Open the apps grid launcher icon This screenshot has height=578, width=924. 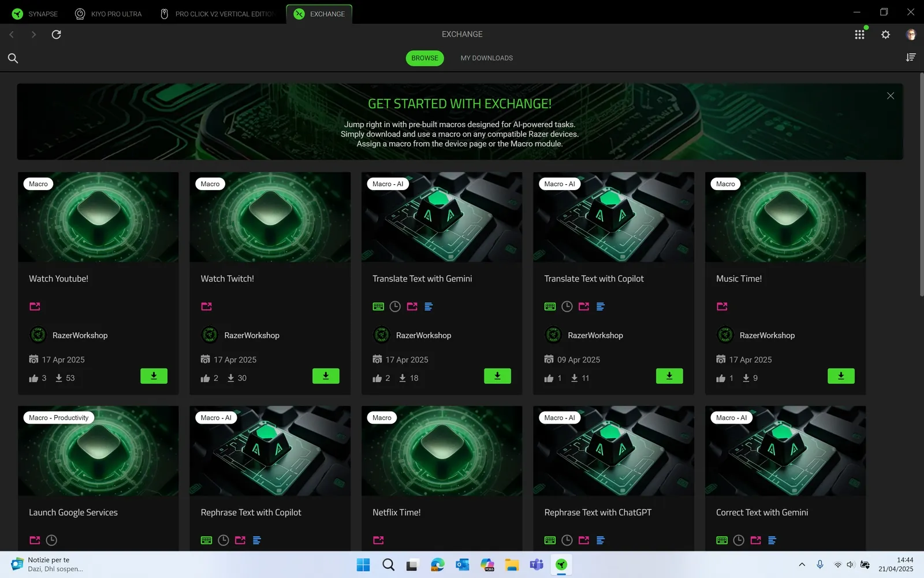tap(859, 34)
